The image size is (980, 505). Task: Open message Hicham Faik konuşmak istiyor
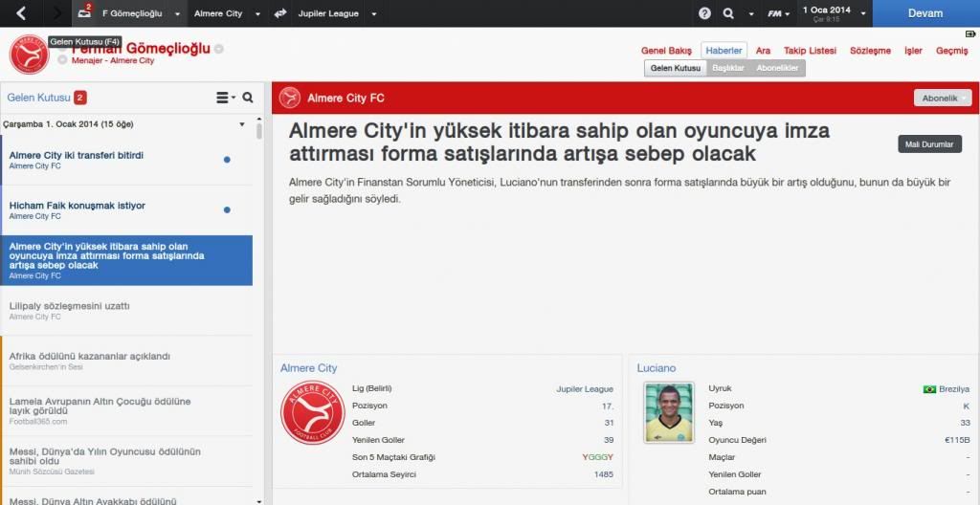(126, 210)
